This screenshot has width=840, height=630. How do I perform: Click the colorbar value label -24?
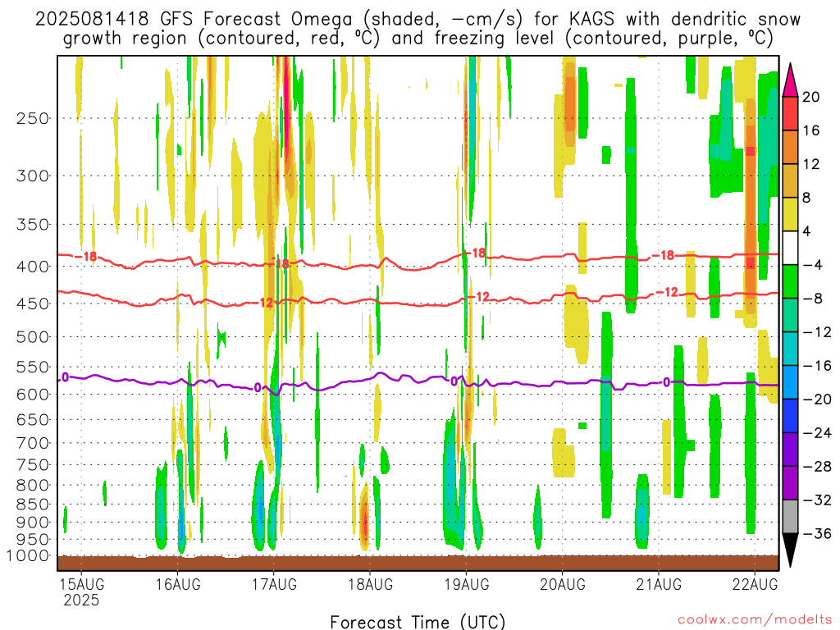pos(817,433)
